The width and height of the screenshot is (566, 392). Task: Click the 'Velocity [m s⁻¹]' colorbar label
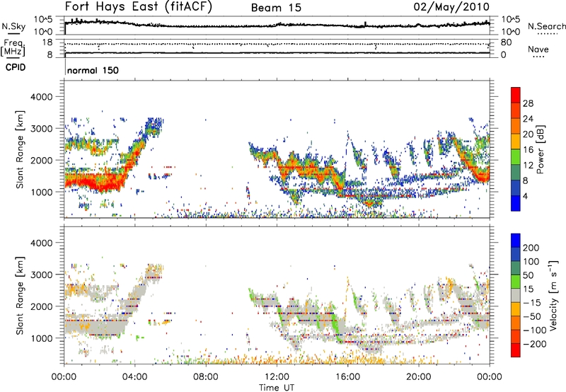click(x=553, y=295)
